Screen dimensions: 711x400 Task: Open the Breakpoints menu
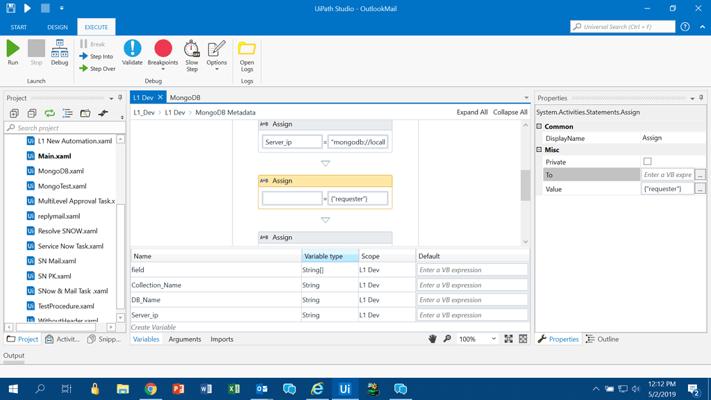click(x=163, y=54)
